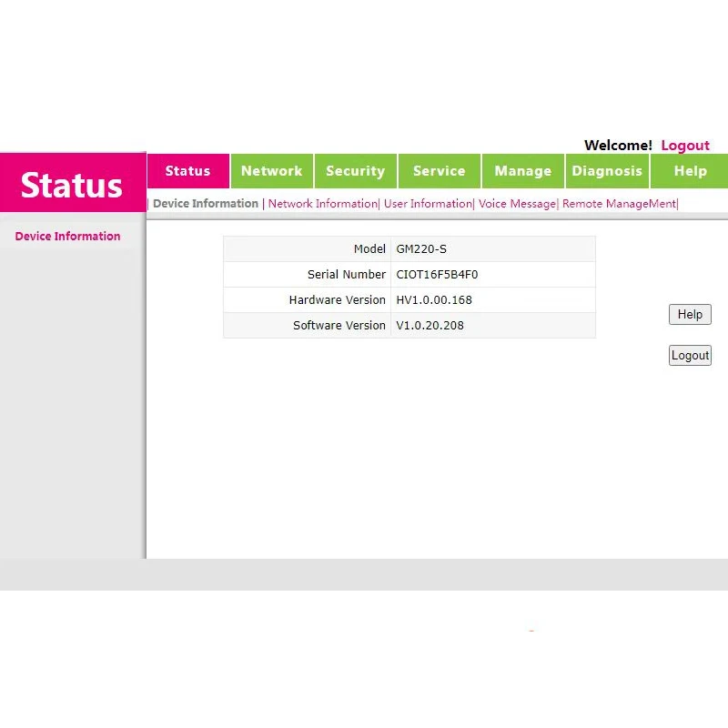Open Network Information submenu
Image resolution: width=728 pixels, height=728 pixels.
pos(323,203)
